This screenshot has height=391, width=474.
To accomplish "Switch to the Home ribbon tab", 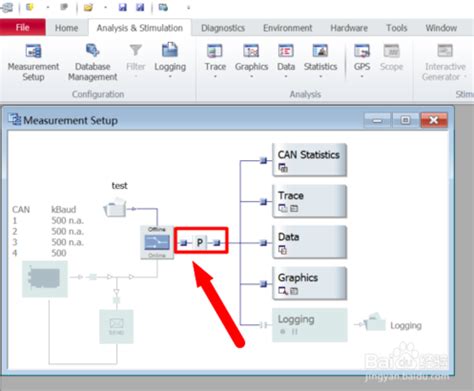I will (67, 28).
